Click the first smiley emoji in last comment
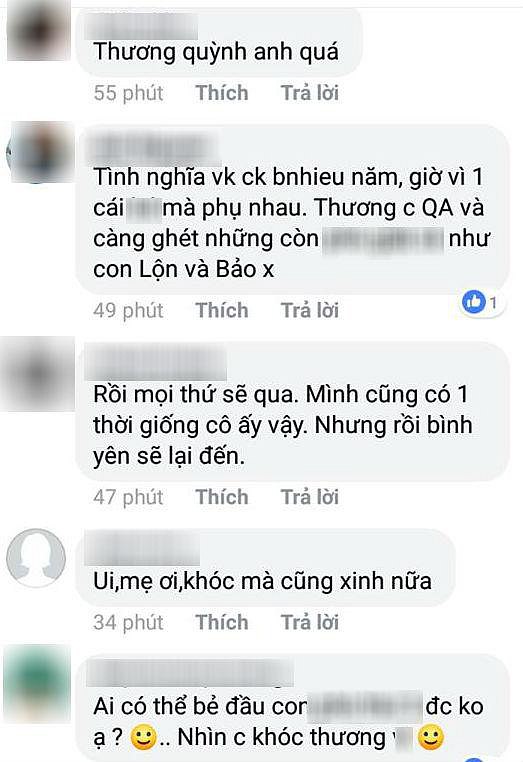Viewport: 523px width, 762px height. pyautogui.click(x=144, y=737)
